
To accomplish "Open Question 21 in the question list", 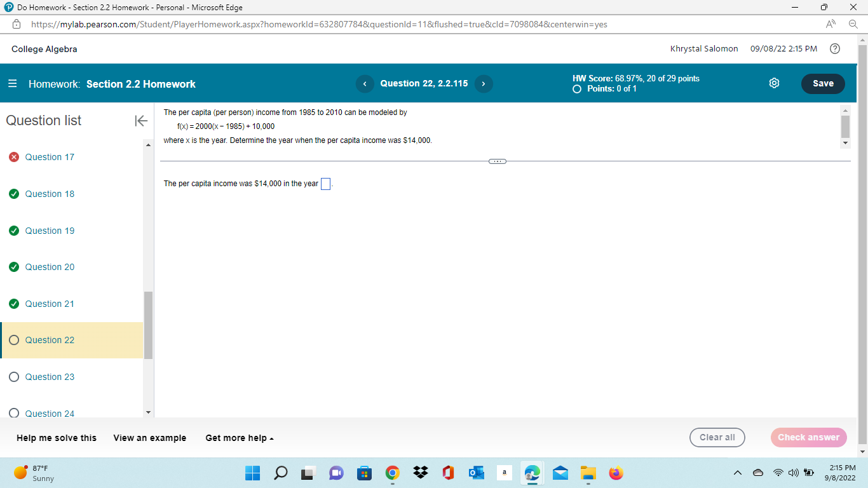I will click(x=49, y=304).
